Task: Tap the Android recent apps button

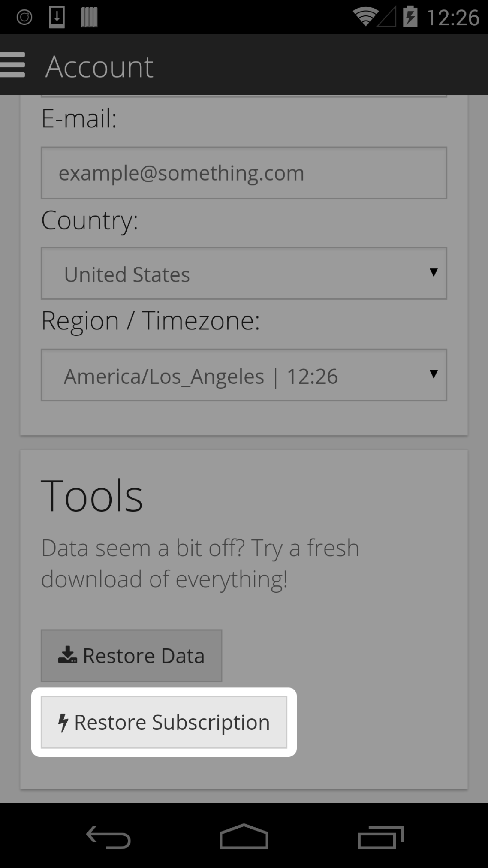Action: tap(381, 837)
